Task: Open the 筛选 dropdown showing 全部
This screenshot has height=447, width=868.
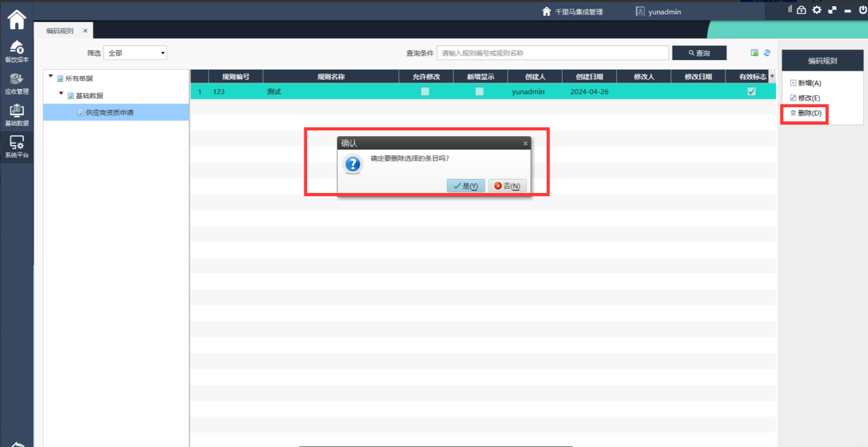Action: [x=135, y=53]
